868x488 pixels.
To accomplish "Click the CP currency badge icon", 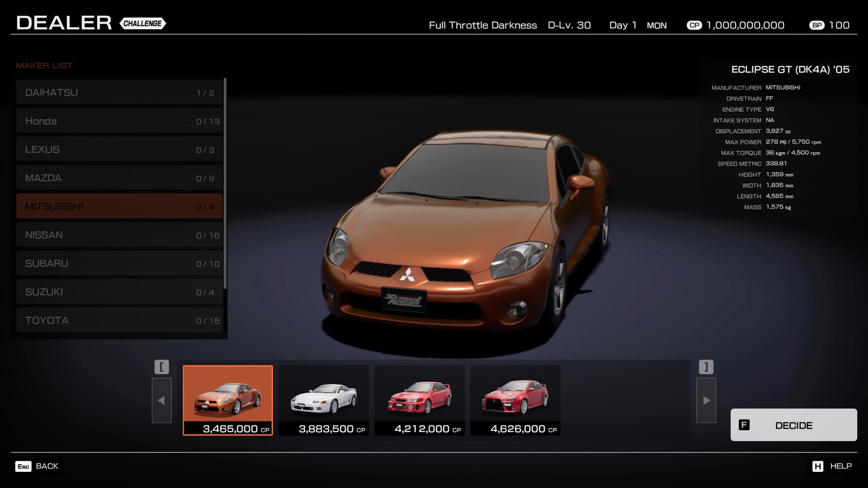I will click(x=694, y=25).
